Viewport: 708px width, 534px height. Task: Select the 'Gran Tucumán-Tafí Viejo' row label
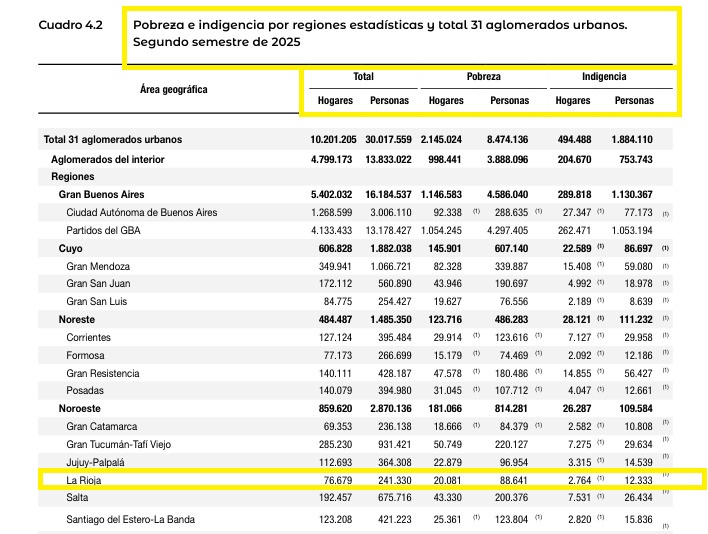tap(119, 445)
